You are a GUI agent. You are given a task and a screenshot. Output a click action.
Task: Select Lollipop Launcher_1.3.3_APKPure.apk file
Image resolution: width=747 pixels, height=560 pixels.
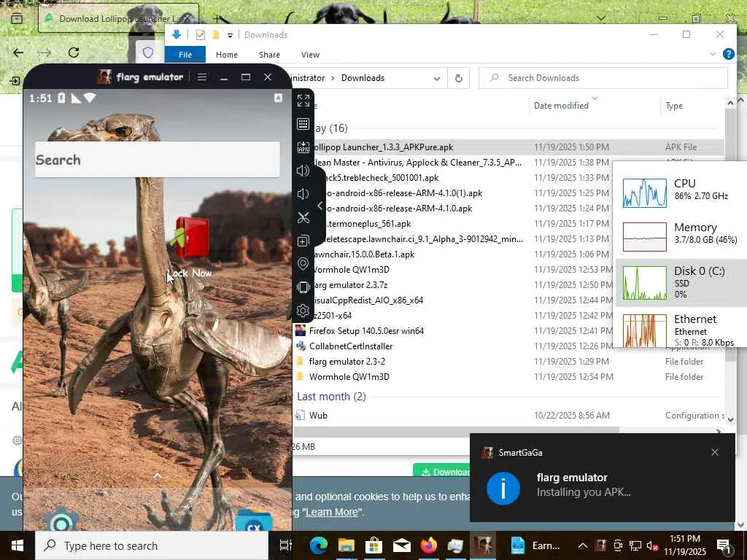pos(508,147)
